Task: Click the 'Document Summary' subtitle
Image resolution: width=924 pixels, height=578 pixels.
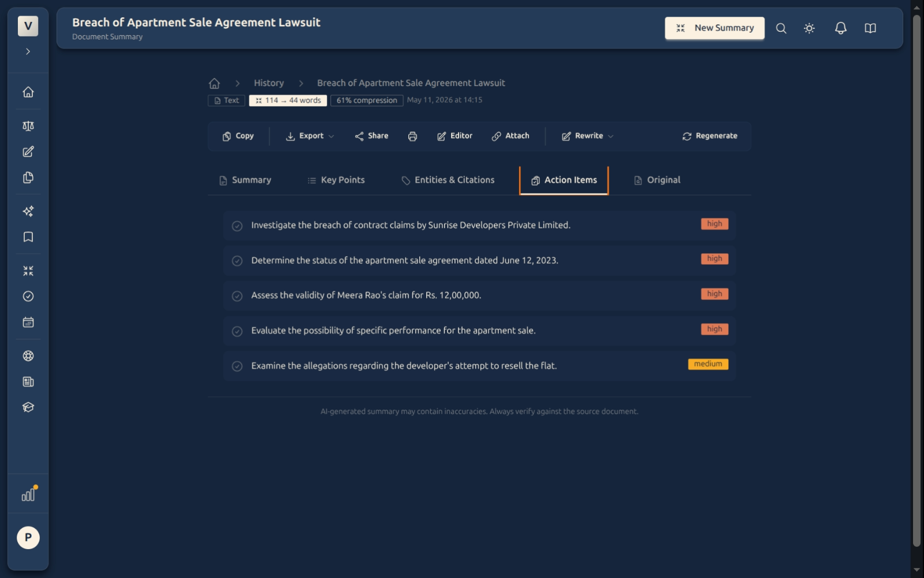Action: coord(107,36)
